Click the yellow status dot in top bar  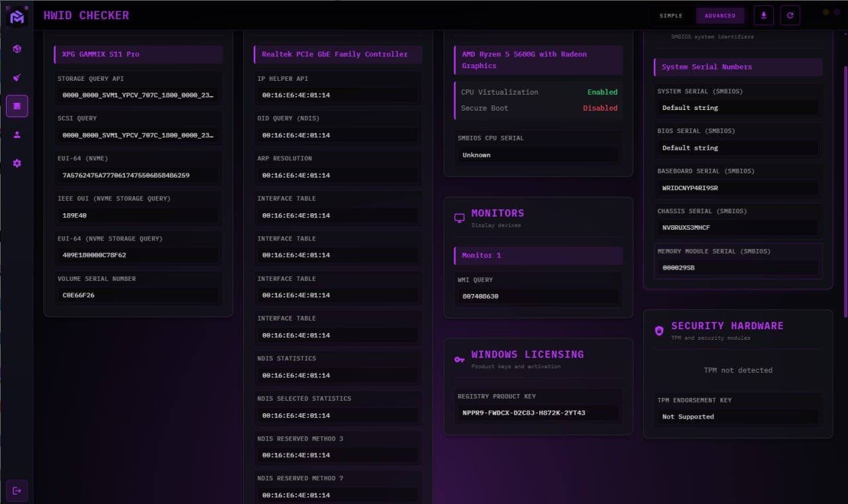tap(825, 11)
